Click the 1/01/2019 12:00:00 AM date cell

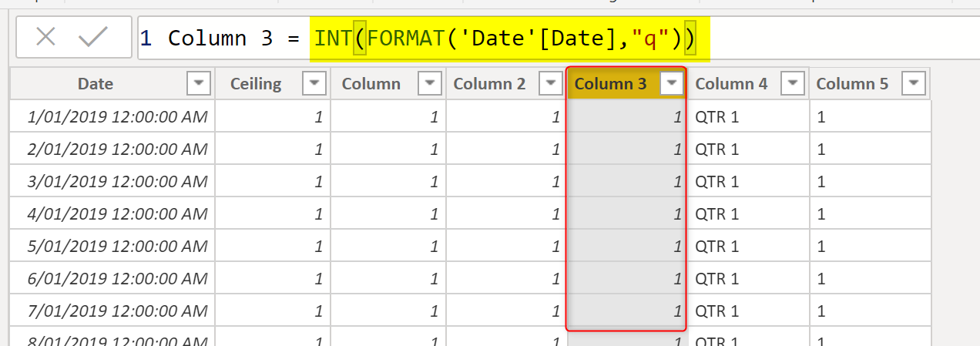tap(117, 117)
